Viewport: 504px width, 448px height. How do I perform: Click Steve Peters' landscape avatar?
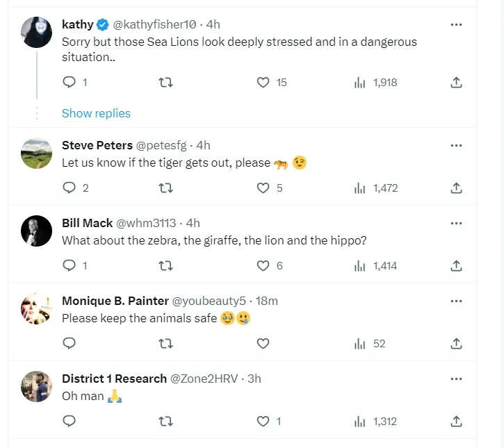click(x=36, y=154)
